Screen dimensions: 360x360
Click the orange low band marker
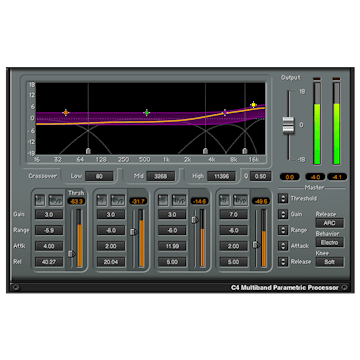[x=66, y=113]
